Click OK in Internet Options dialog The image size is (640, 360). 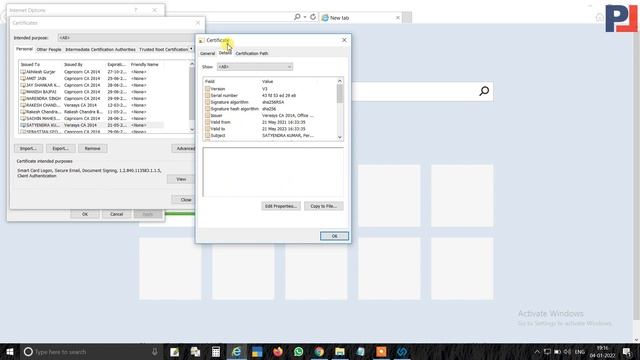coord(84,214)
